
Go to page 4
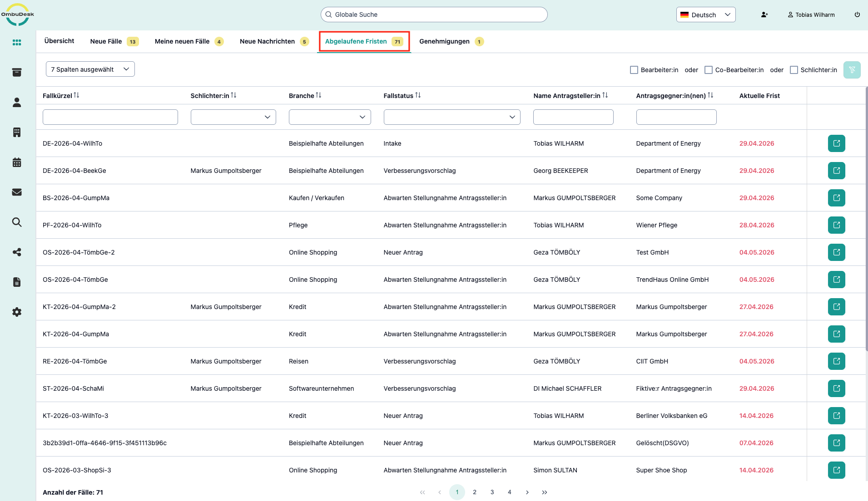pos(510,492)
